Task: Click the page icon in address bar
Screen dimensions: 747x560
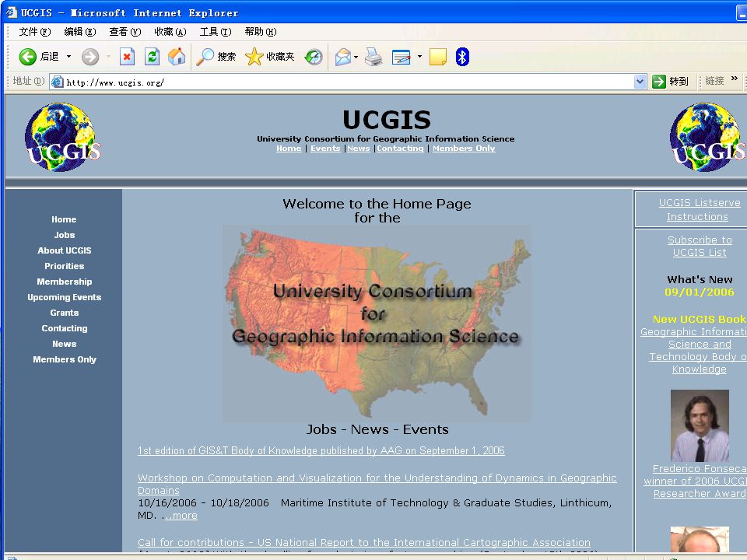Action: [x=57, y=82]
